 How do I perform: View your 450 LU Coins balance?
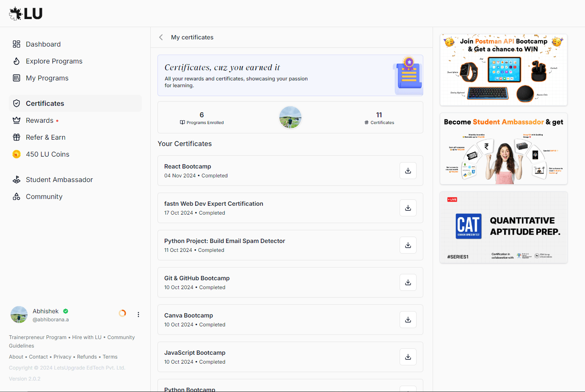coord(48,154)
